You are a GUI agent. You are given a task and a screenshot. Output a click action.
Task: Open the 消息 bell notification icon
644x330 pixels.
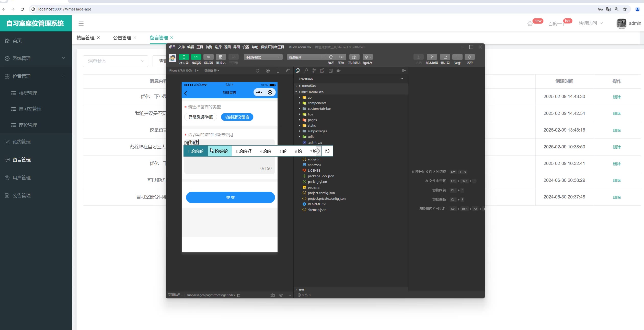469,57
